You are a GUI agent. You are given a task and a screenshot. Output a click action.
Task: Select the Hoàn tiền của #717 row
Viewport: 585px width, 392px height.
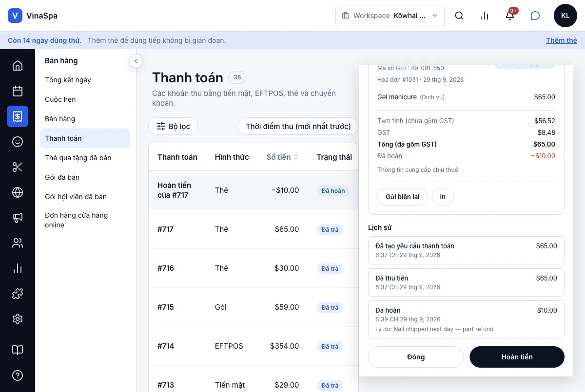pyautogui.click(x=253, y=190)
